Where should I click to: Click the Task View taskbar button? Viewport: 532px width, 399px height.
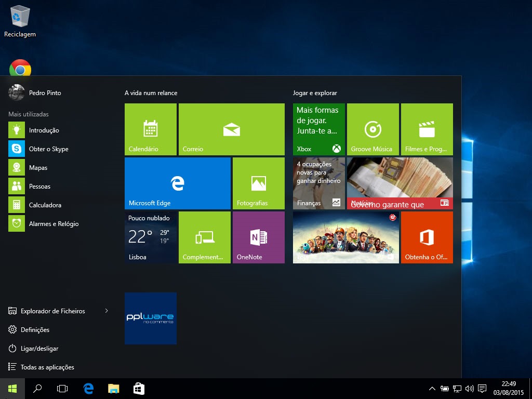point(62,388)
